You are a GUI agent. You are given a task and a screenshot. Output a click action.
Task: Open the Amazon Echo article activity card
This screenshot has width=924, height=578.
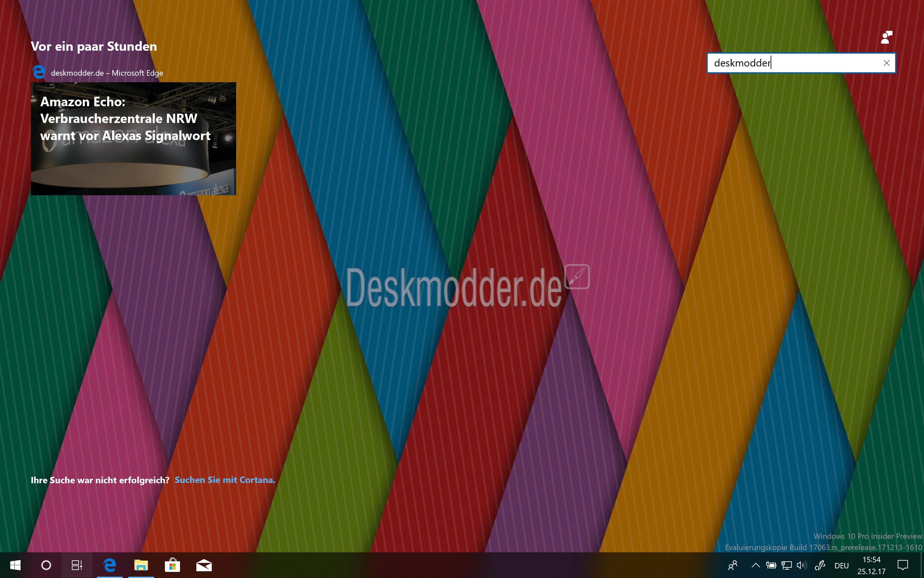coord(133,139)
